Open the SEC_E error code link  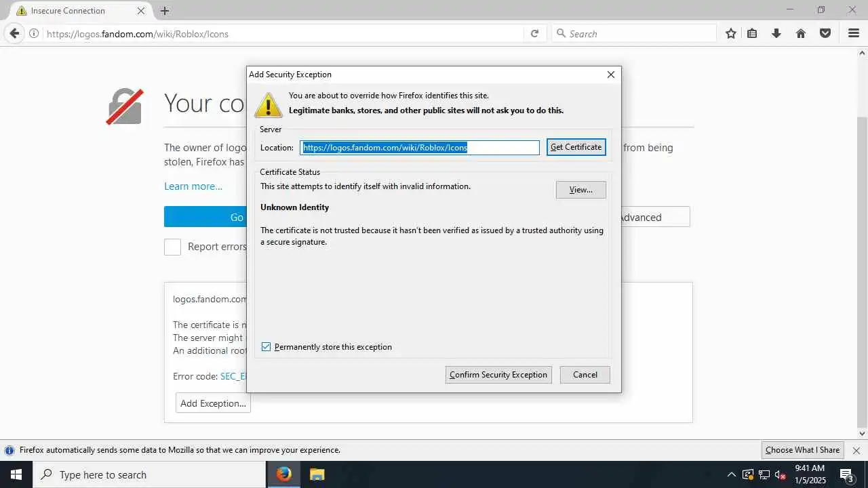233,376
